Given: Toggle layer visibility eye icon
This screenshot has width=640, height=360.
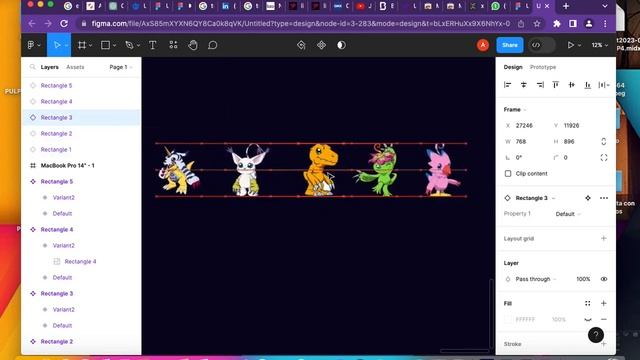Looking at the screenshot, I should (x=604, y=279).
